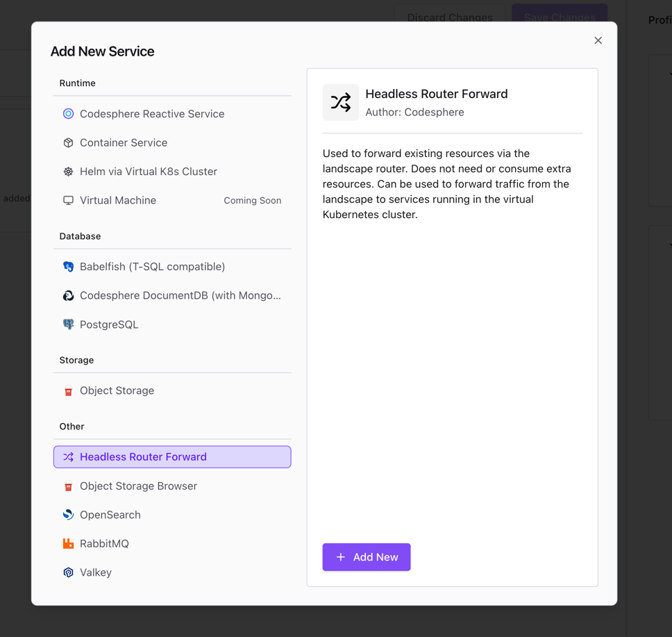Select RabbitMQ from the list
This screenshot has height=637, width=672.
pyautogui.click(x=172, y=543)
